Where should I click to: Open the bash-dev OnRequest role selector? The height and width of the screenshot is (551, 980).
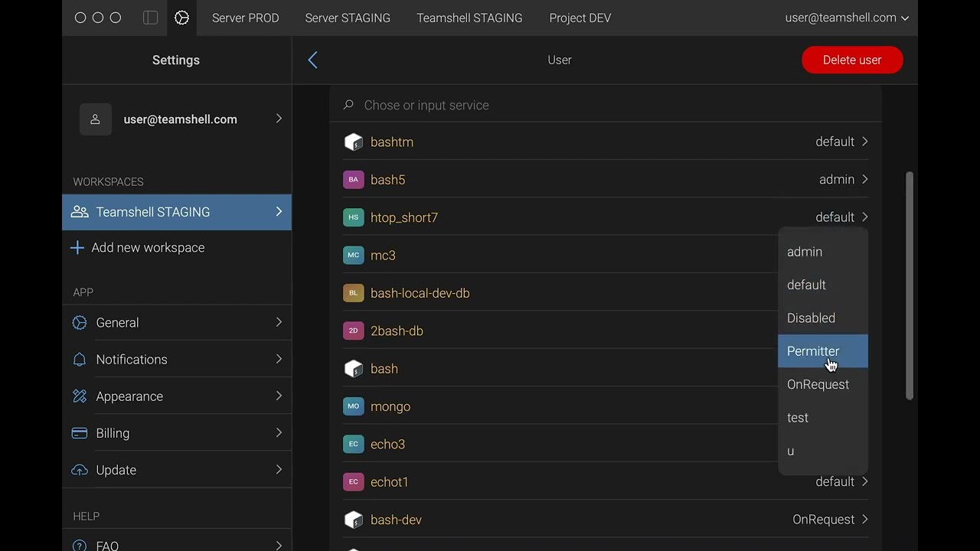click(x=830, y=520)
